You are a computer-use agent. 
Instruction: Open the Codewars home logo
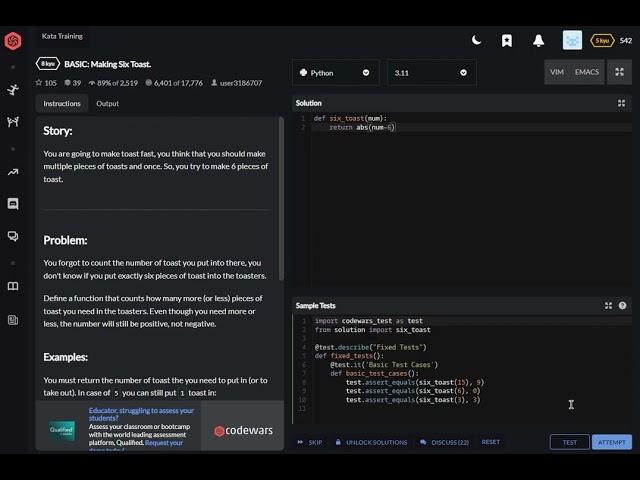coord(13,41)
